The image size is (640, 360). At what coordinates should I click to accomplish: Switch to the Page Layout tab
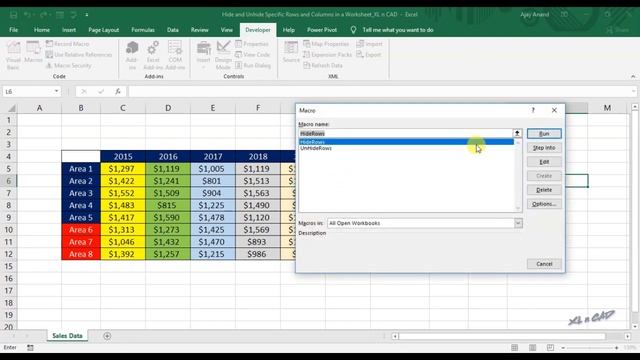104,30
